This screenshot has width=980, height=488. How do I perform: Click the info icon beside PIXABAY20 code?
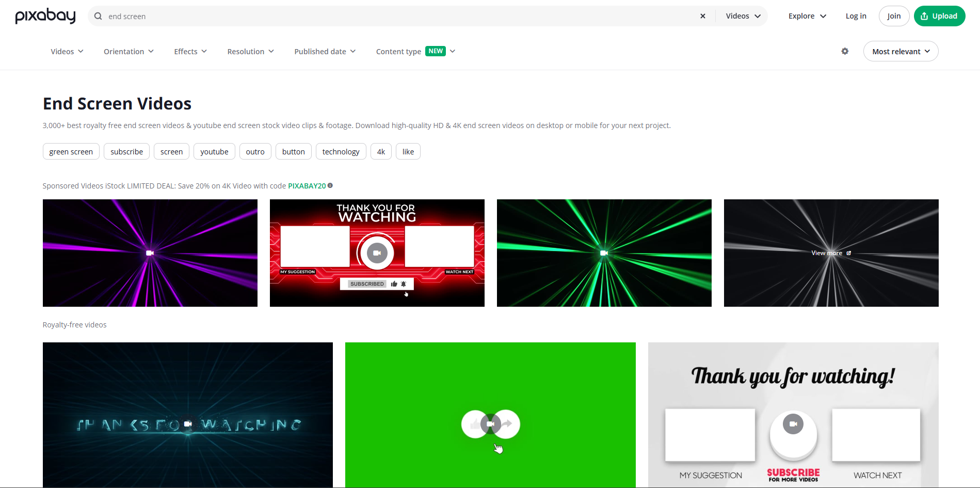coord(330,185)
